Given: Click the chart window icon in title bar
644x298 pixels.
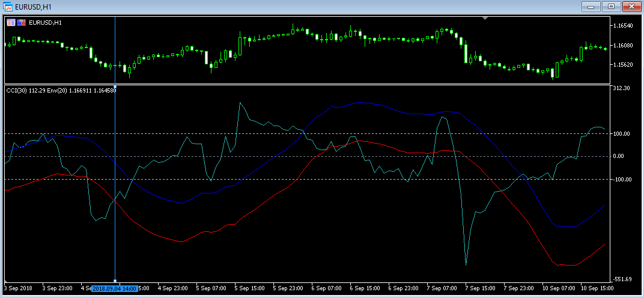Looking at the screenshot, I should [7, 7].
